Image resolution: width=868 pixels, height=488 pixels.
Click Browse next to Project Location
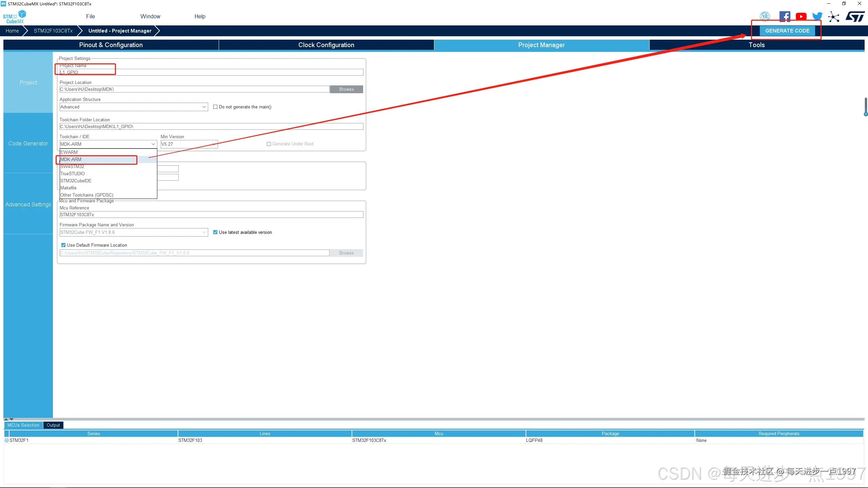346,89
